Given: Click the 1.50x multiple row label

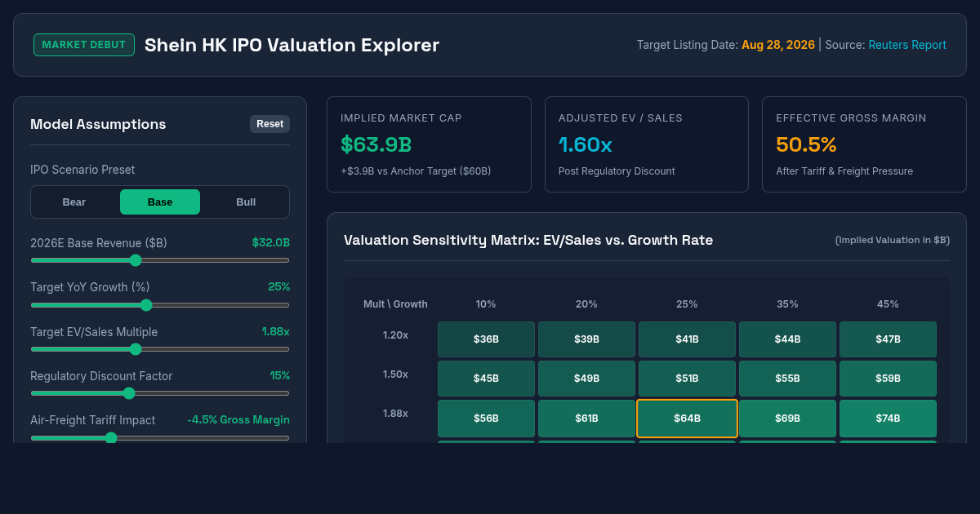Looking at the screenshot, I should (395, 374).
